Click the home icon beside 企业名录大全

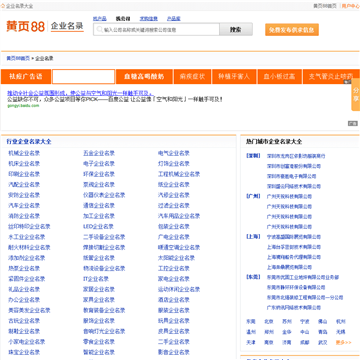click(x=3, y=6)
